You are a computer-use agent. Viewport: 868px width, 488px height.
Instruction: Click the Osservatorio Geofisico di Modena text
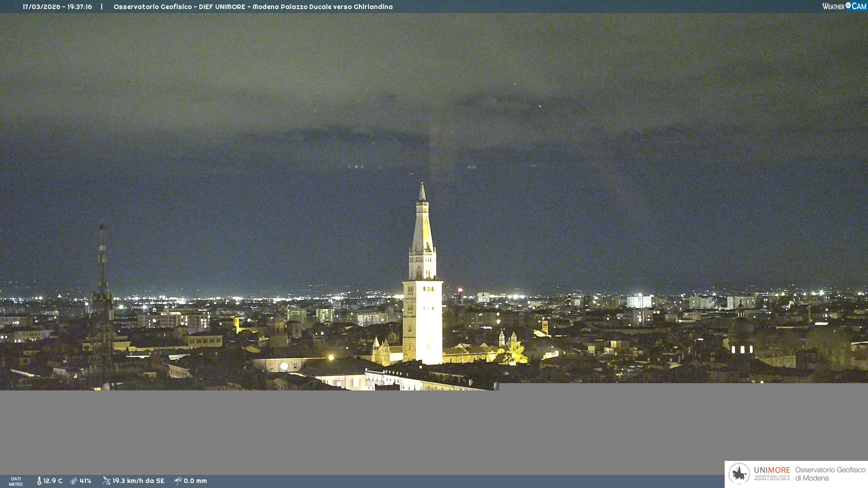pyautogui.click(x=830, y=474)
